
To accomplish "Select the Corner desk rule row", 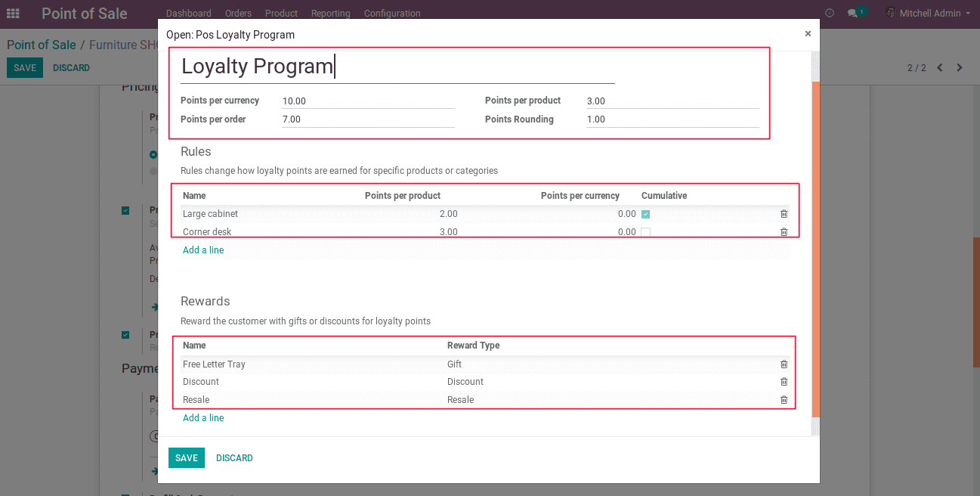I will [x=485, y=232].
